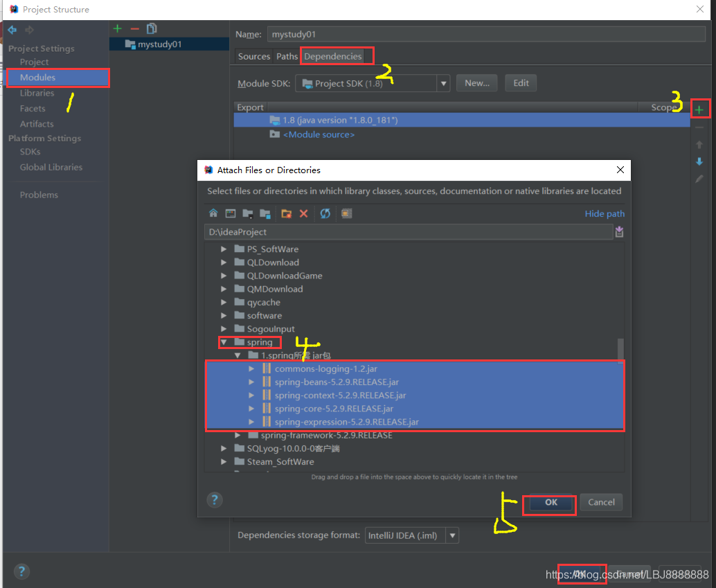
Task: Click the Edit SDK button
Action: click(521, 83)
